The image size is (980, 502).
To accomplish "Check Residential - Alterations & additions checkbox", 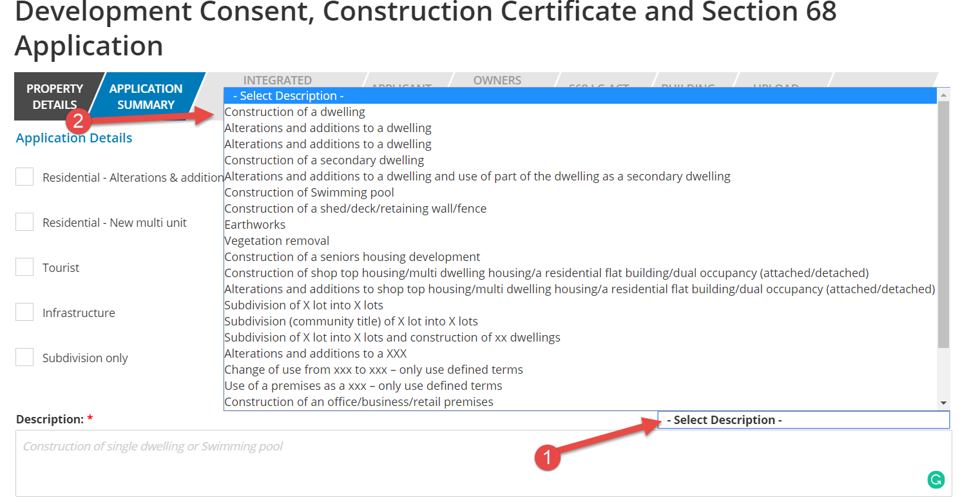I will click(24, 177).
